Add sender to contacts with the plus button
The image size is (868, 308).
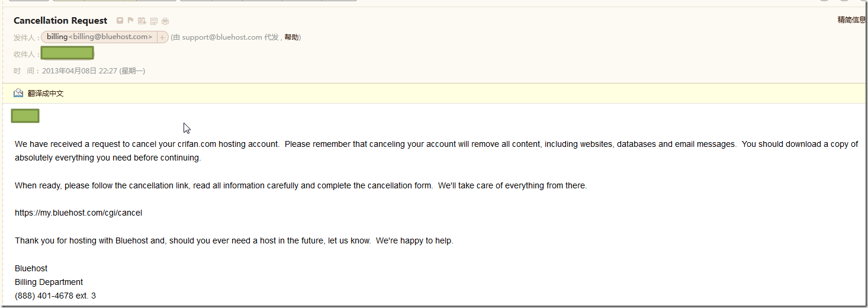pyautogui.click(x=162, y=37)
